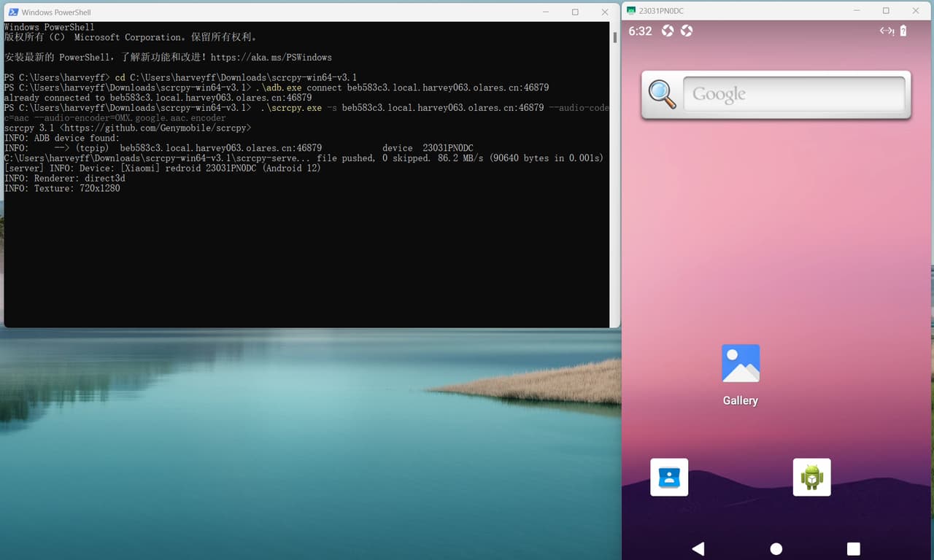
Task: Click the 'INFO: Renderer: direct3d' line
Action: coord(65,178)
